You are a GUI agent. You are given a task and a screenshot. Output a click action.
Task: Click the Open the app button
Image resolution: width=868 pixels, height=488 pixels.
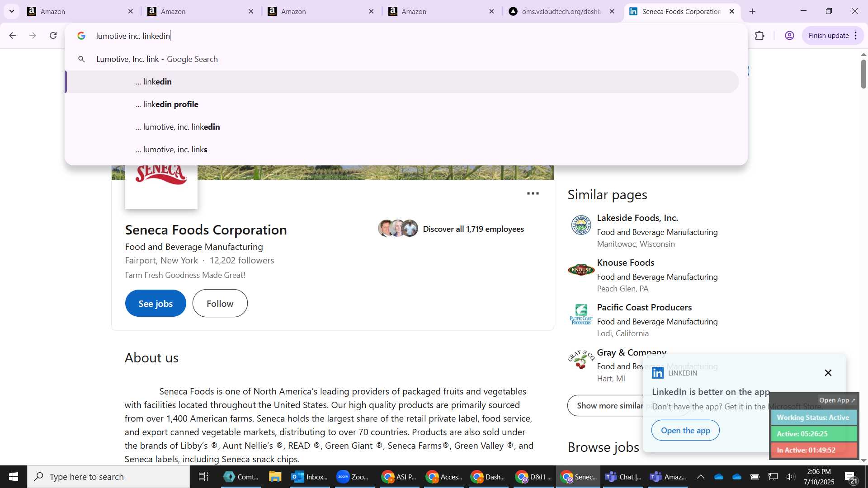point(685,430)
